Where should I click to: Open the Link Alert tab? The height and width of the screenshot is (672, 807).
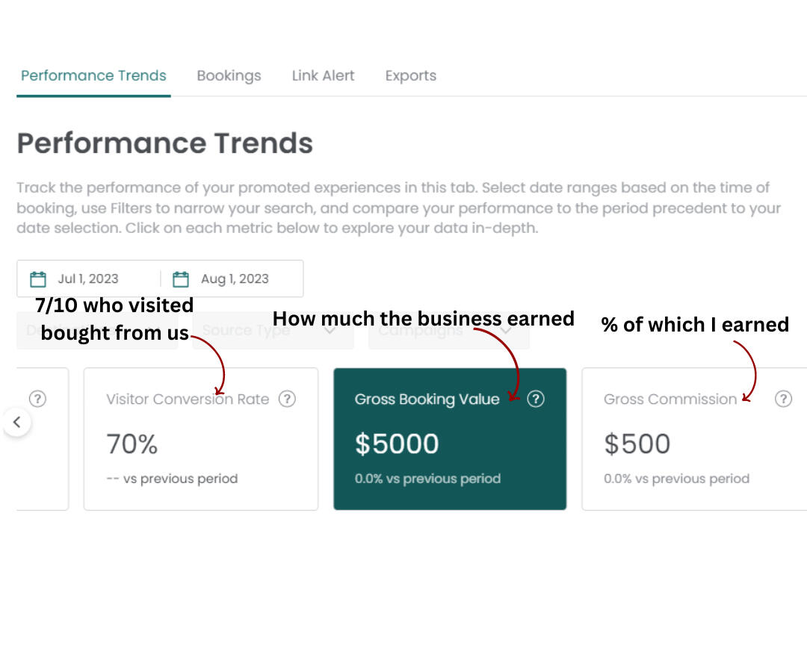[x=323, y=75]
